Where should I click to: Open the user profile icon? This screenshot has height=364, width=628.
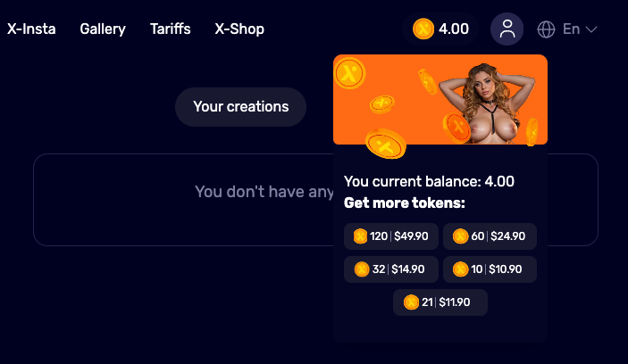coord(507,29)
